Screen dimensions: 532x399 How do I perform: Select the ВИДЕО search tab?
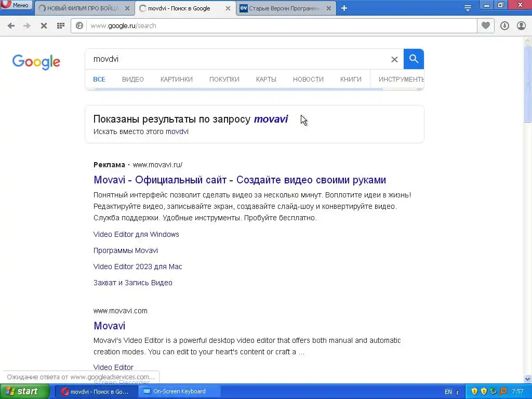(x=132, y=79)
